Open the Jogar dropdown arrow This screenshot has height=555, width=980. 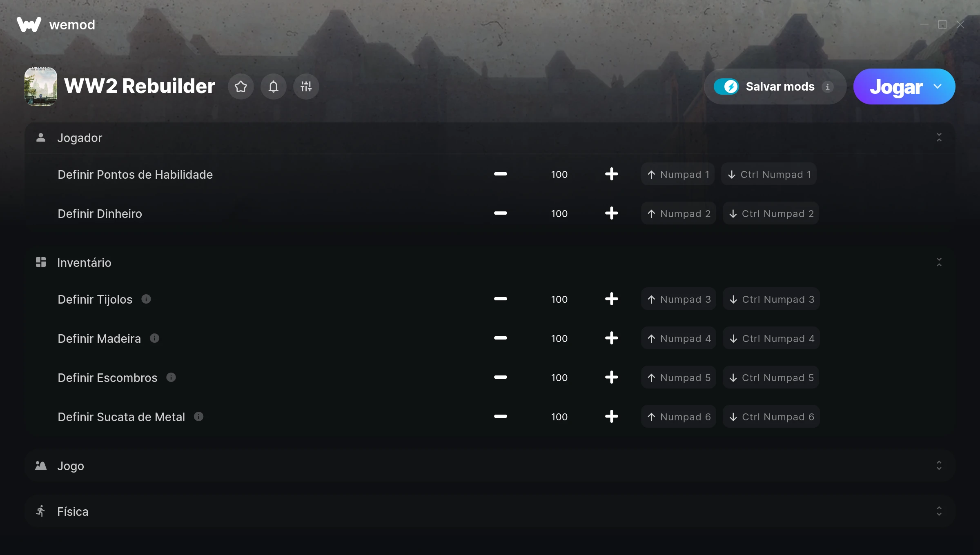coord(938,87)
